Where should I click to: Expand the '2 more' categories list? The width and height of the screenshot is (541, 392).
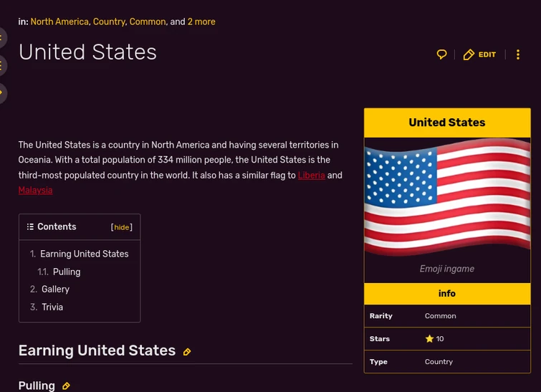201,22
